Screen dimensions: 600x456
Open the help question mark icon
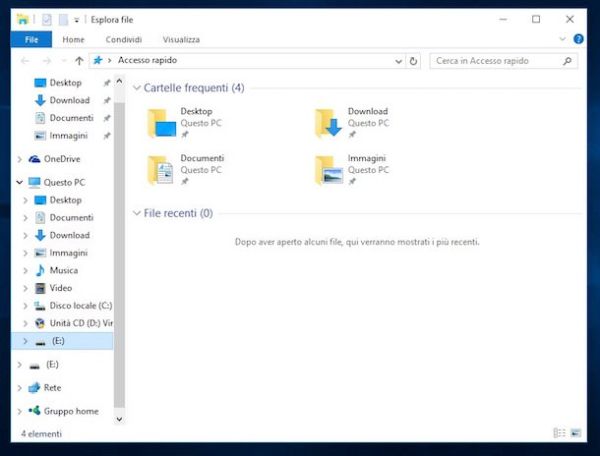click(579, 39)
